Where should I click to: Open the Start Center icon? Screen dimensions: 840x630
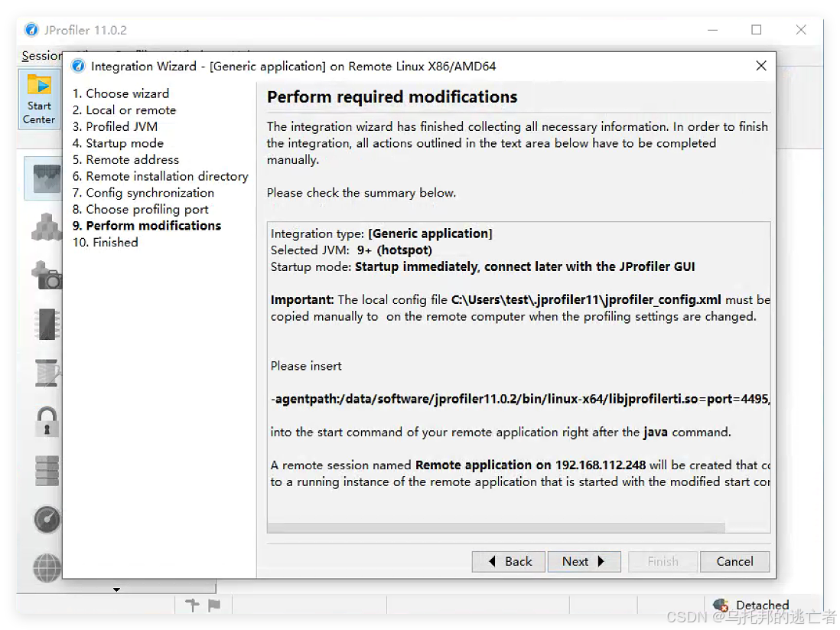coord(40,99)
